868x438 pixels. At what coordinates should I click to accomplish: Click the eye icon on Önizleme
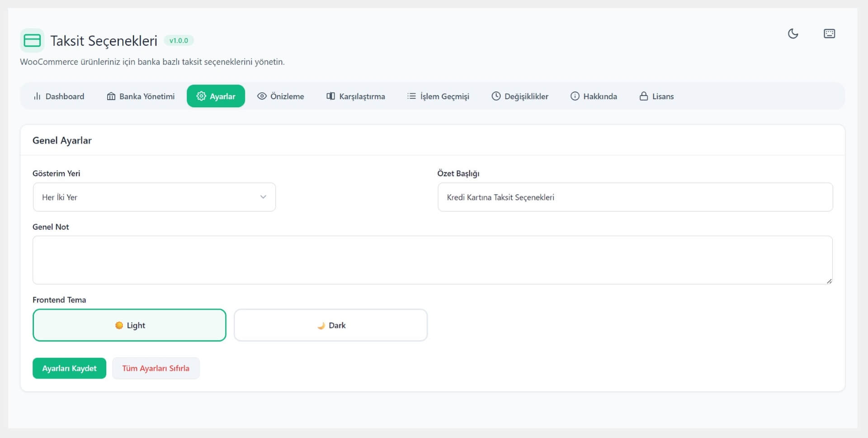point(262,96)
